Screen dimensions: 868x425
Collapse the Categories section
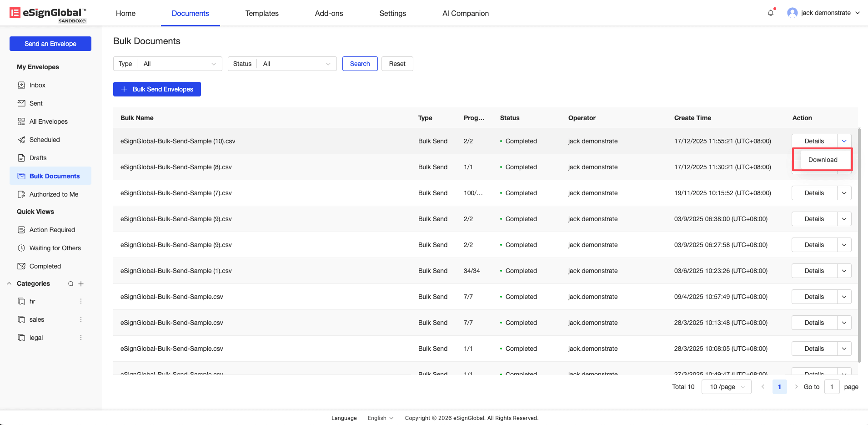(9, 283)
